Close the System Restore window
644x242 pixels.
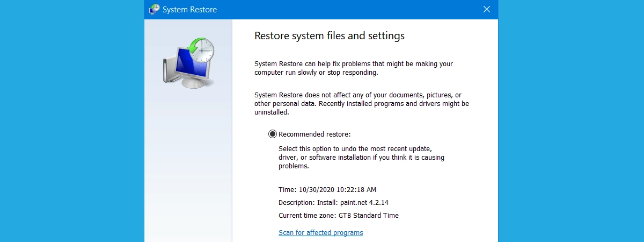[x=487, y=9]
